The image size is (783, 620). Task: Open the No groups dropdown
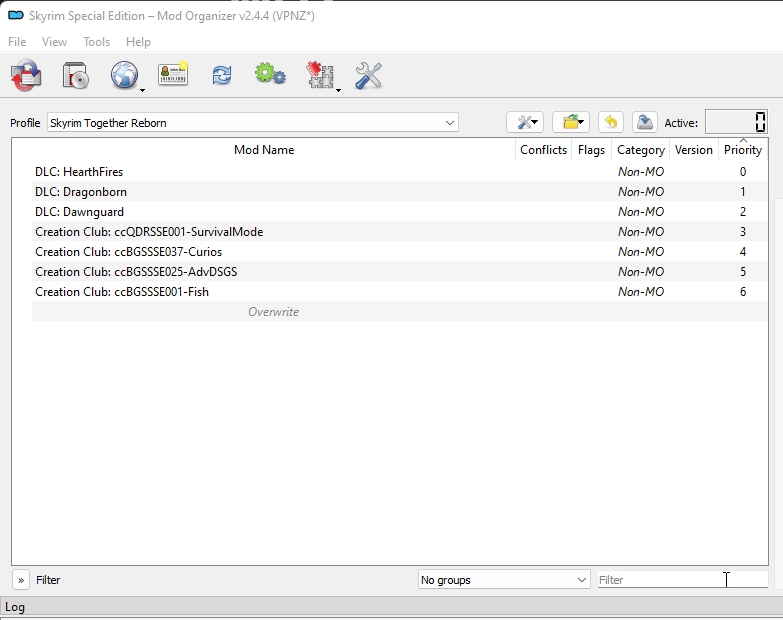point(504,580)
